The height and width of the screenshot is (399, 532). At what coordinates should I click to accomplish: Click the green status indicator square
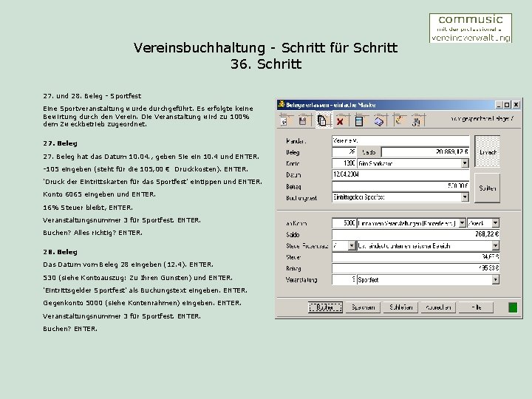(x=513, y=307)
